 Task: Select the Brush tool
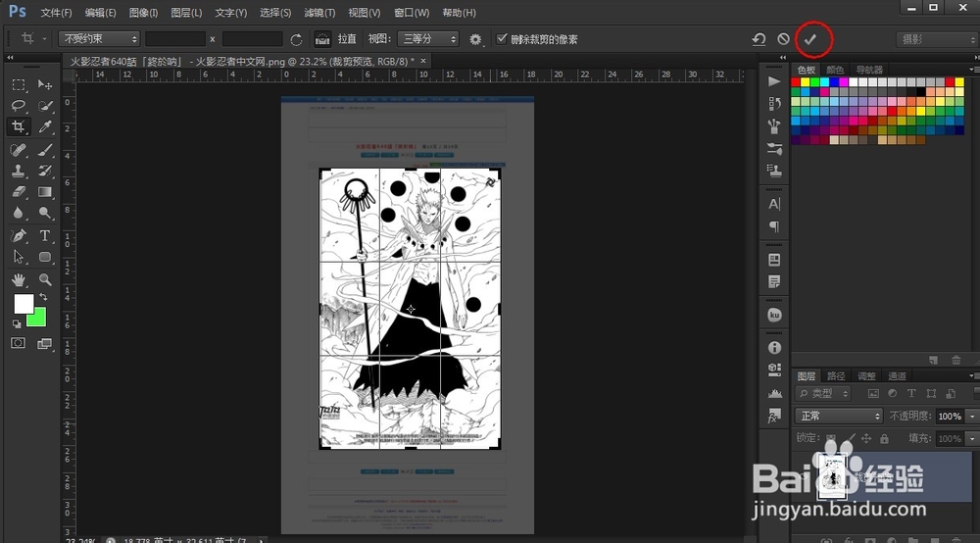[44, 149]
